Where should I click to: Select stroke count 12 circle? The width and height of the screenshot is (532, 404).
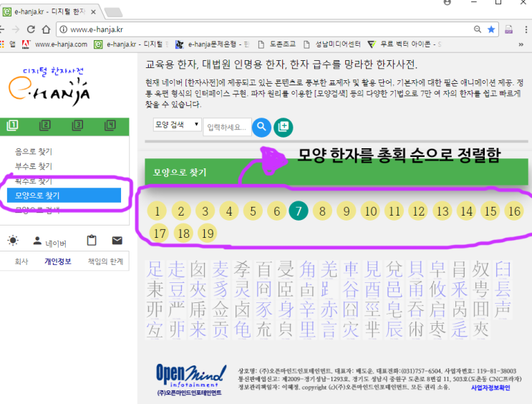(x=418, y=211)
